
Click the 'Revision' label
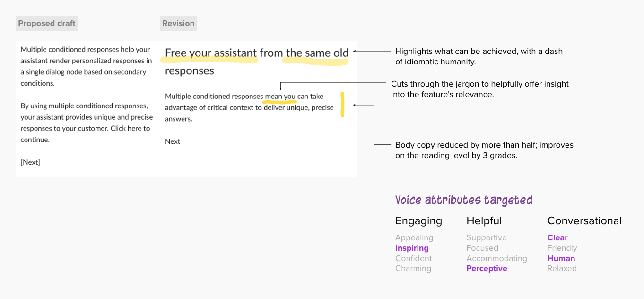click(x=178, y=23)
